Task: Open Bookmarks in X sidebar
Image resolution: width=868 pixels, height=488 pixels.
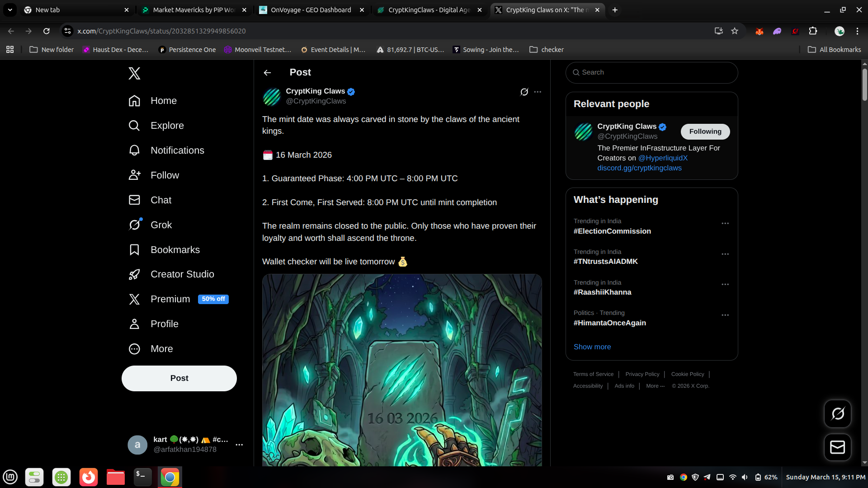Action: [x=164, y=250]
